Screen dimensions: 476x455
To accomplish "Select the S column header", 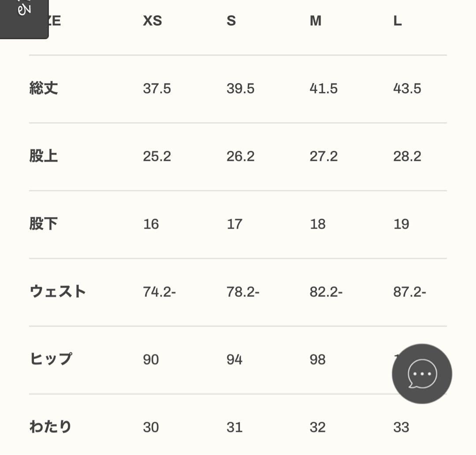I will click(x=231, y=20).
